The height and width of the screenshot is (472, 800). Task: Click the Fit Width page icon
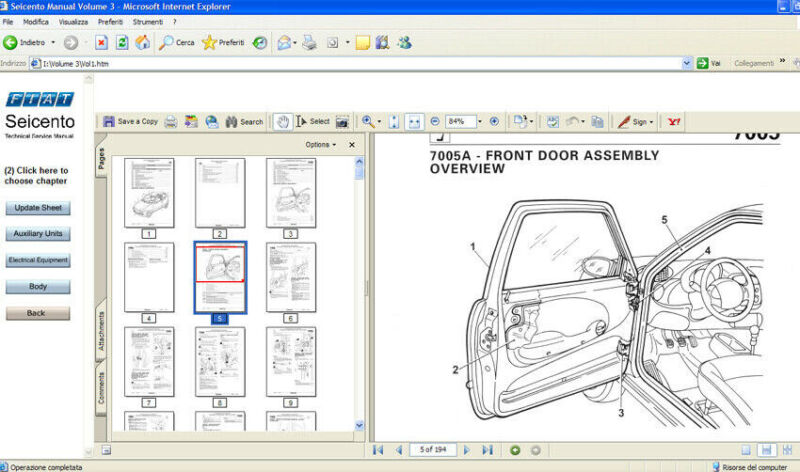click(414, 121)
